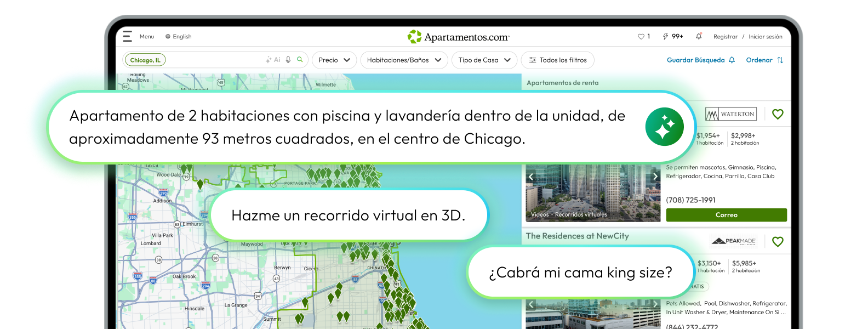Open the hamburger menu icon

coord(127,36)
